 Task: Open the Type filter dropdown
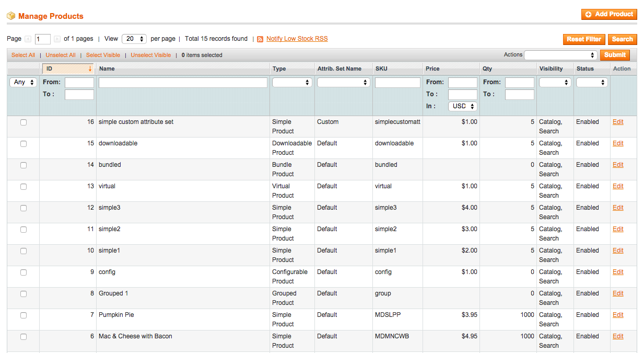point(292,83)
